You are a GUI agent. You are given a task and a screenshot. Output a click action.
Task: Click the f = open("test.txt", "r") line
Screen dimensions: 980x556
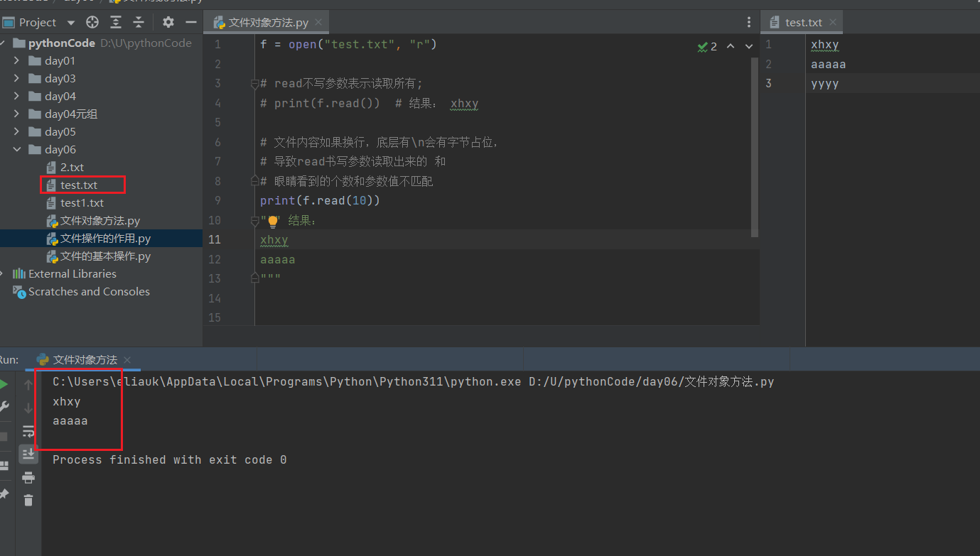click(348, 45)
